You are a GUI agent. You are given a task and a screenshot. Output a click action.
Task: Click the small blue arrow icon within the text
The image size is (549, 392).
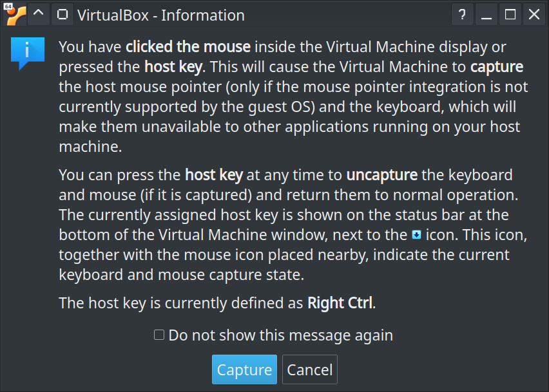(416, 235)
